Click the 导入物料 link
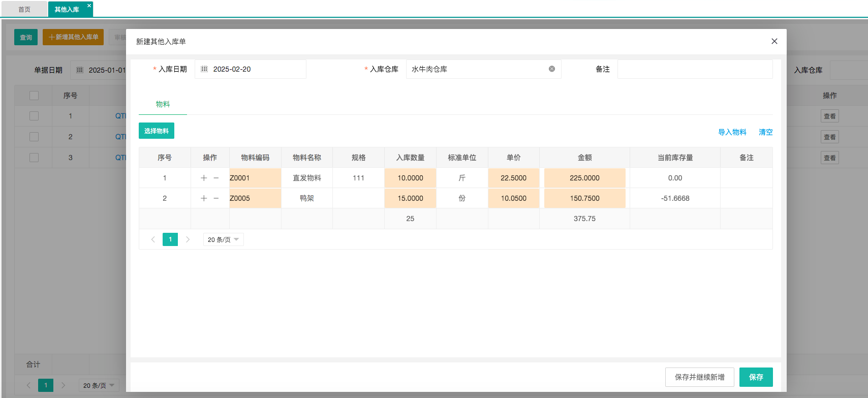868x398 pixels. tap(732, 132)
